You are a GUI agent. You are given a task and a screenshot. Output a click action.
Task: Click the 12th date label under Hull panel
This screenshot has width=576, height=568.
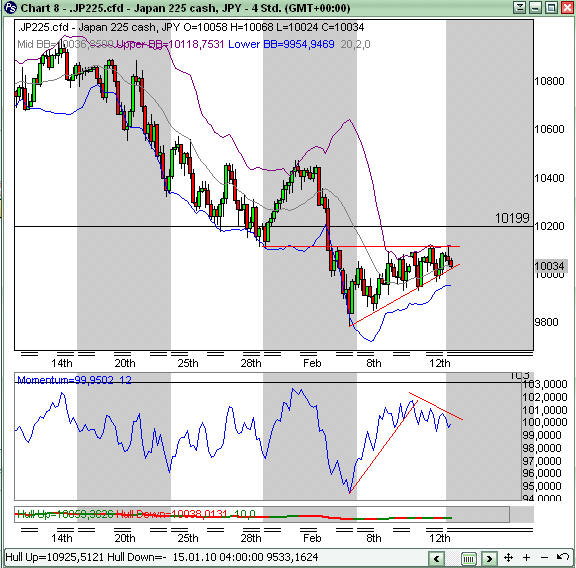[440, 538]
